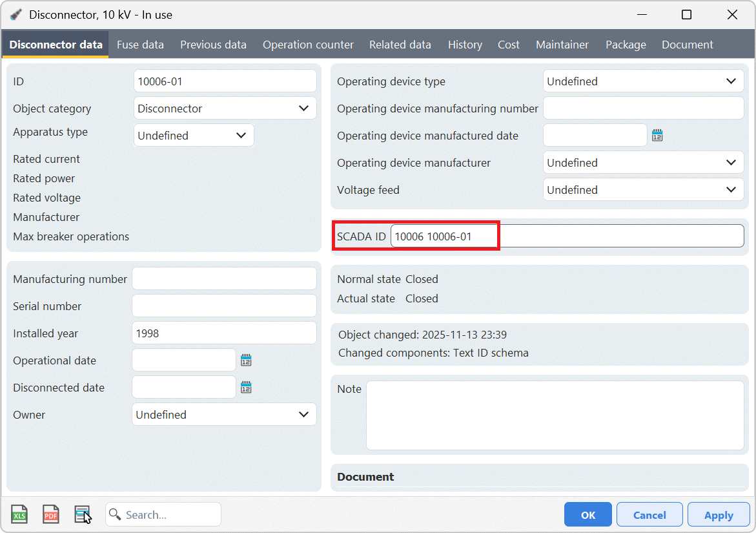Viewport: 756px width, 533px height.
Task: Export to PDF using the PDF icon
Action: 51,514
